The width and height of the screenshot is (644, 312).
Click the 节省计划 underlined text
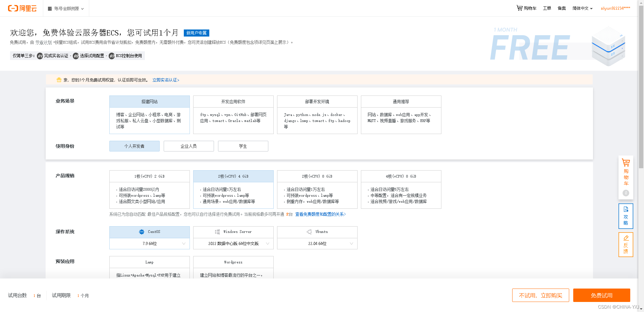tap(44, 43)
